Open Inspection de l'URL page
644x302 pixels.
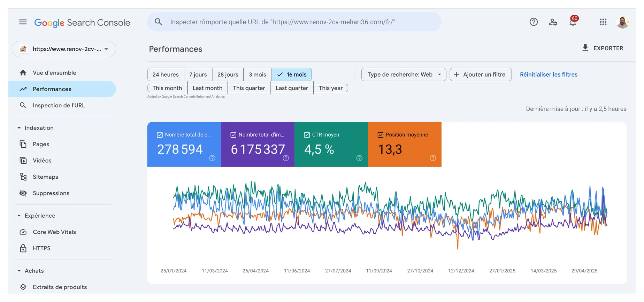point(62,105)
